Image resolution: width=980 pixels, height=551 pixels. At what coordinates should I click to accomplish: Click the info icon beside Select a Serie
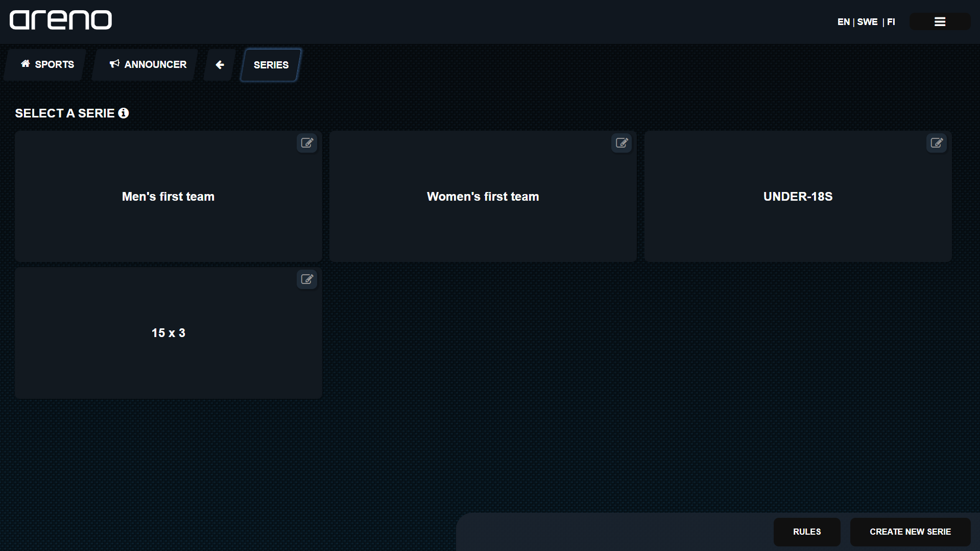pyautogui.click(x=124, y=113)
